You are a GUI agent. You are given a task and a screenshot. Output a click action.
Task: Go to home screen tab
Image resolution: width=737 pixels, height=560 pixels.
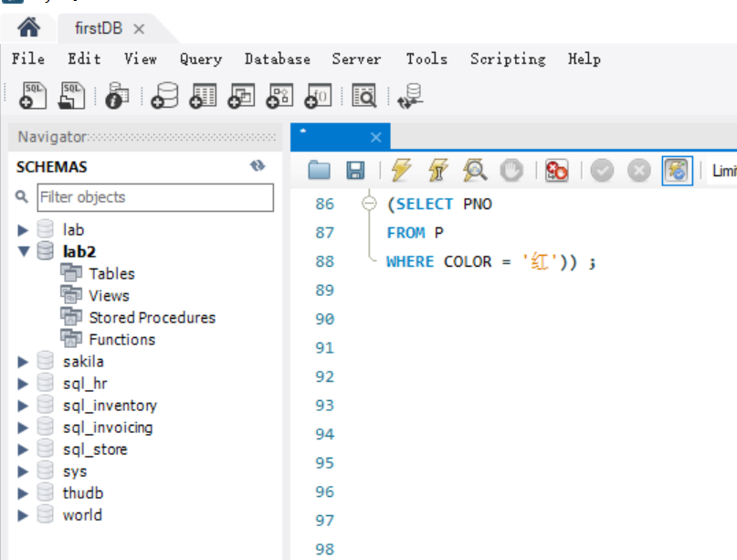[x=28, y=27]
